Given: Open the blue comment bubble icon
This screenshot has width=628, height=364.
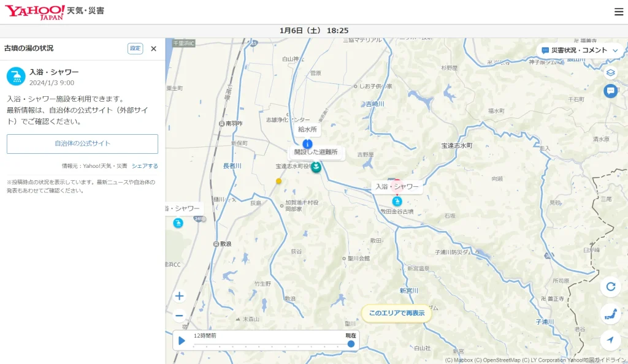Looking at the screenshot, I should [610, 91].
